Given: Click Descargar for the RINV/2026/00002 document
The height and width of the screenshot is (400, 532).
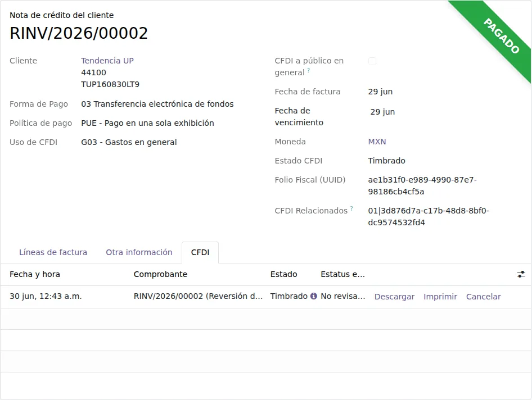Looking at the screenshot, I should pos(394,297).
